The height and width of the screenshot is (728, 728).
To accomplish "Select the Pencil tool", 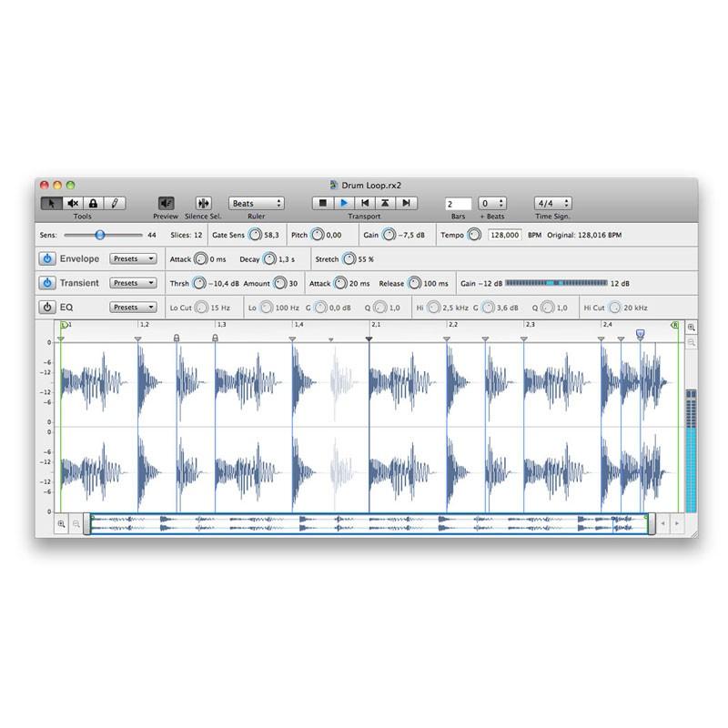I will coord(113,202).
